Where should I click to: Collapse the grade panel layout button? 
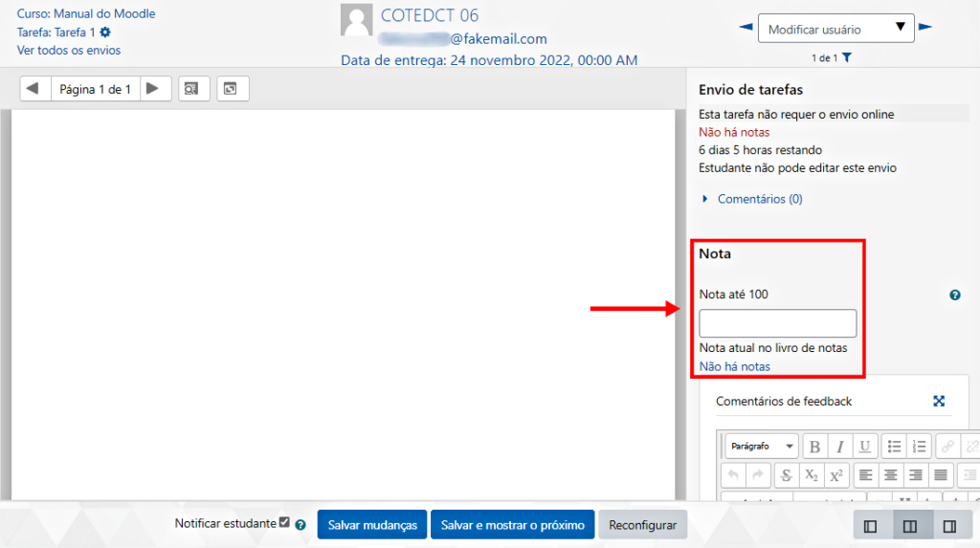(x=949, y=526)
